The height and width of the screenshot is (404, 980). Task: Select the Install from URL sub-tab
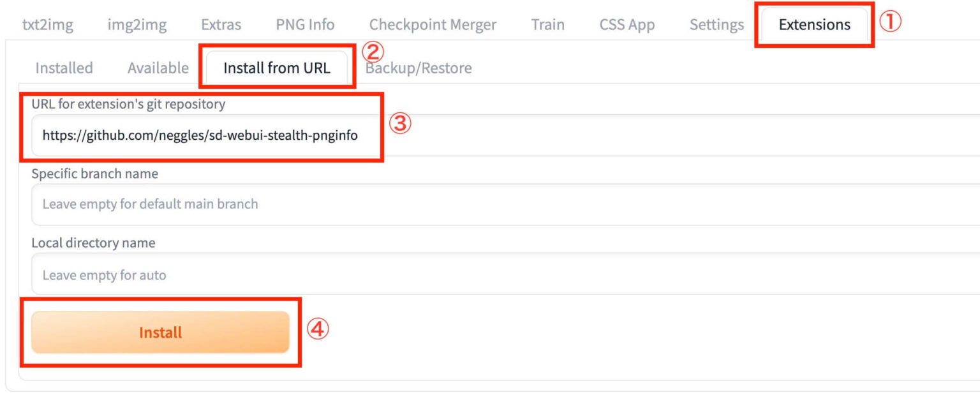tap(277, 68)
